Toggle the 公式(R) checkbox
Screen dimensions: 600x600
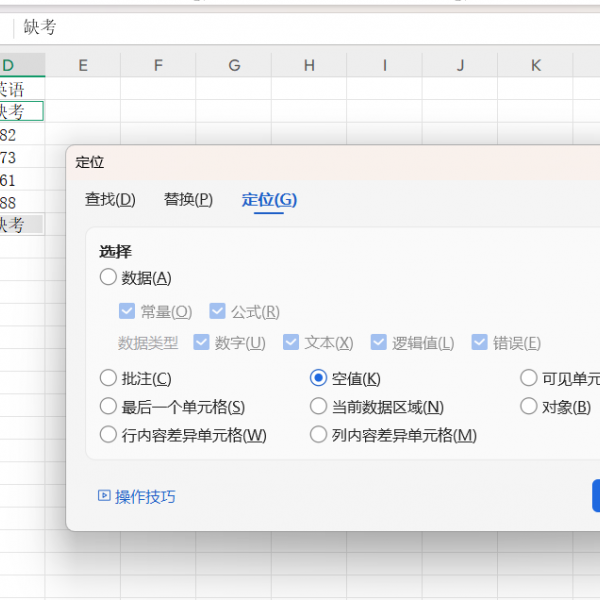click(x=217, y=312)
